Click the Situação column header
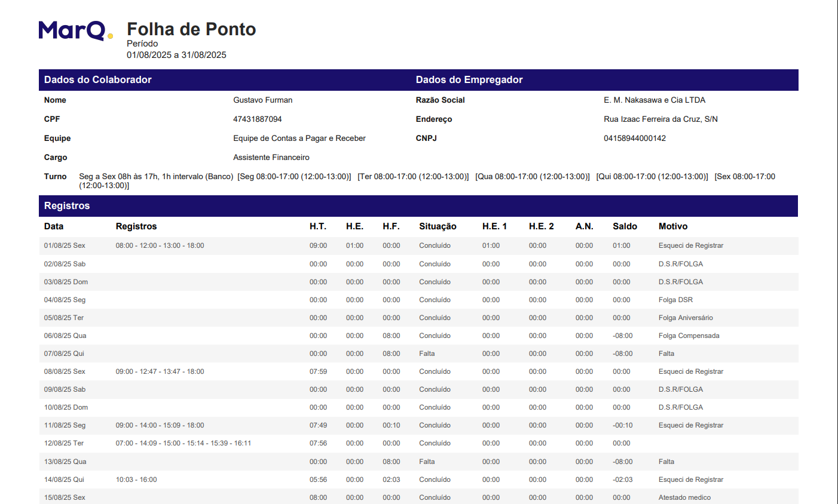838x504 pixels. coord(438,227)
